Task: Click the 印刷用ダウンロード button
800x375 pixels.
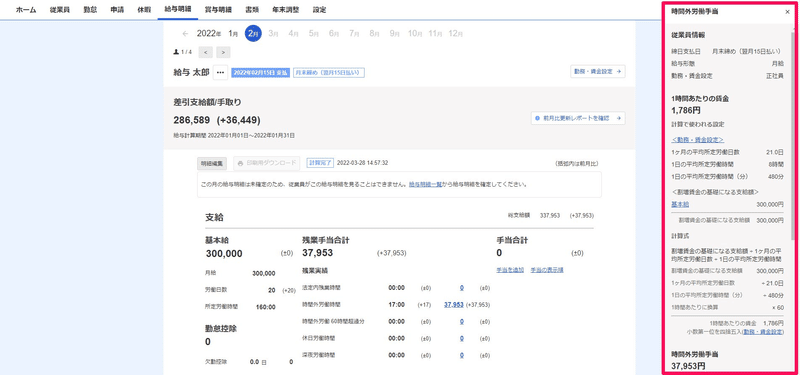Action: point(267,163)
